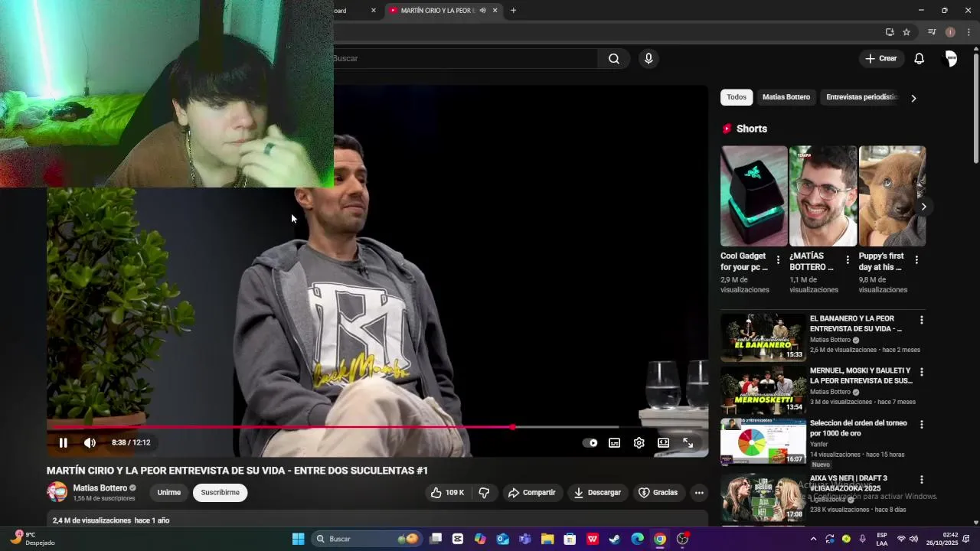The height and width of the screenshot is (551, 980).
Task: Open options for the MERNUEL, MOSKI Y BAULETI video
Action: [x=921, y=372]
